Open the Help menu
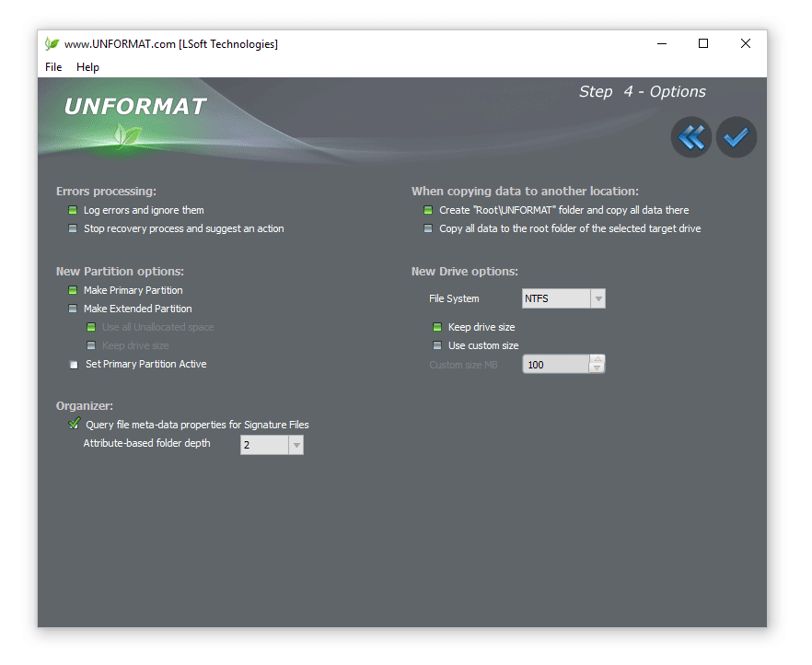Image resolution: width=812 pixels, height=665 pixels. tap(87, 67)
